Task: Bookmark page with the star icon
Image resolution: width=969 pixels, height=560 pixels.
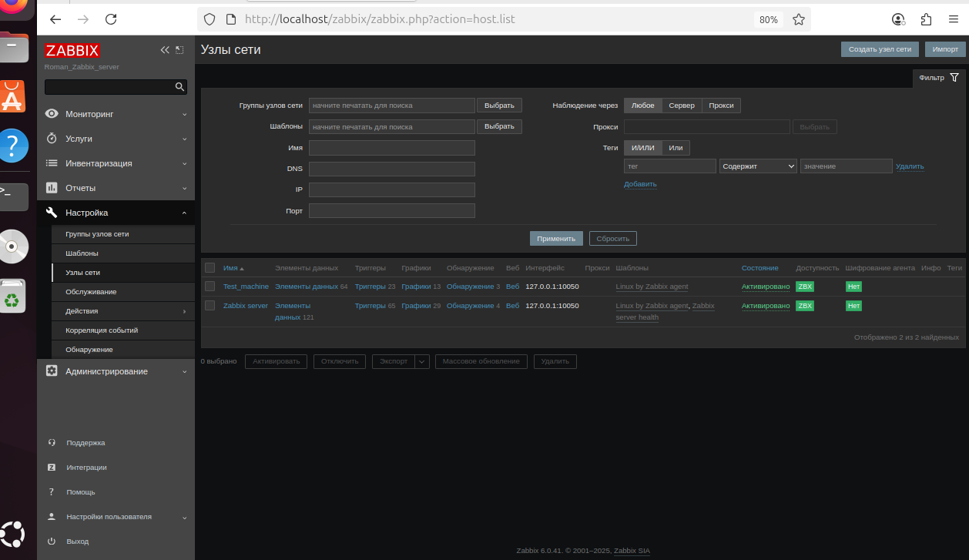Action: (x=799, y=19)
